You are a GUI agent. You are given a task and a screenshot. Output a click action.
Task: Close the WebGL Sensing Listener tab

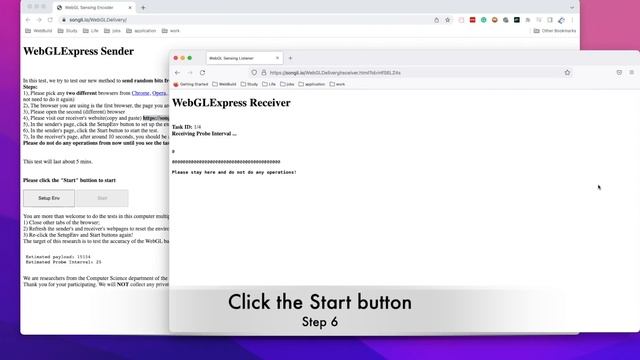point(278,58)
